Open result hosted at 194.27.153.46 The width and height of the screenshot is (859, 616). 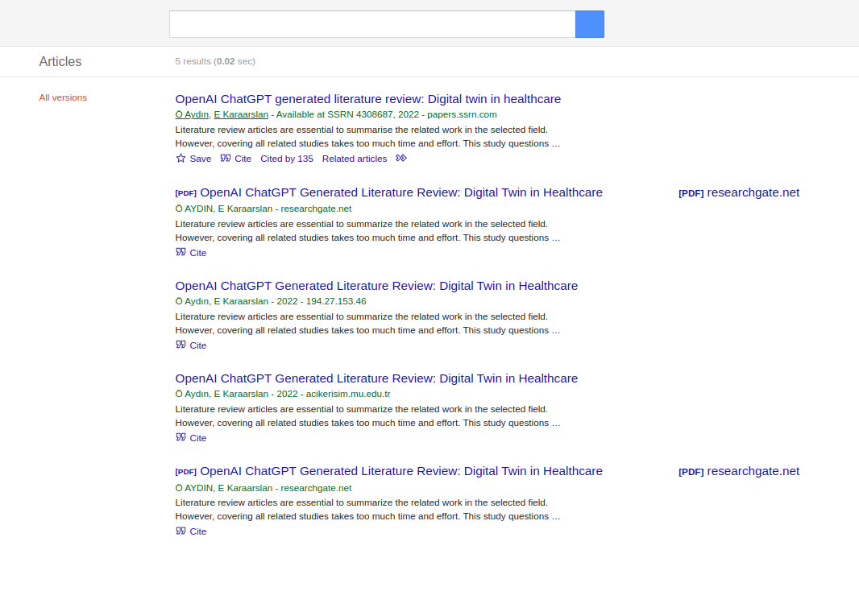[376, 286]
